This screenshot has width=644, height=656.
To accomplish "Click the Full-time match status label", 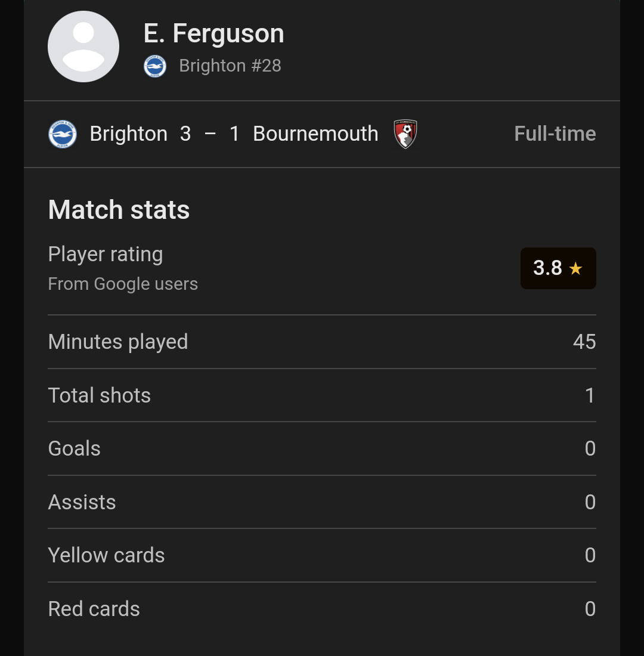I will pyautogui.click(x=555, y=134).
